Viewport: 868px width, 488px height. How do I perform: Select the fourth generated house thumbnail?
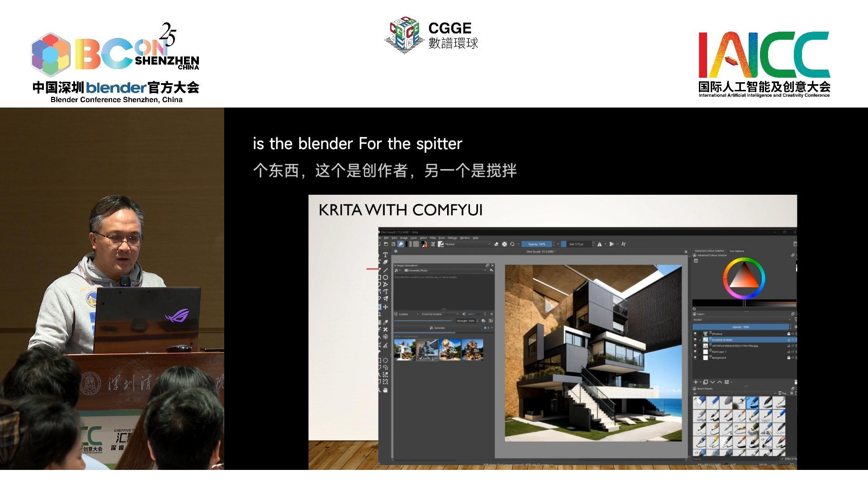coord(472,350)
